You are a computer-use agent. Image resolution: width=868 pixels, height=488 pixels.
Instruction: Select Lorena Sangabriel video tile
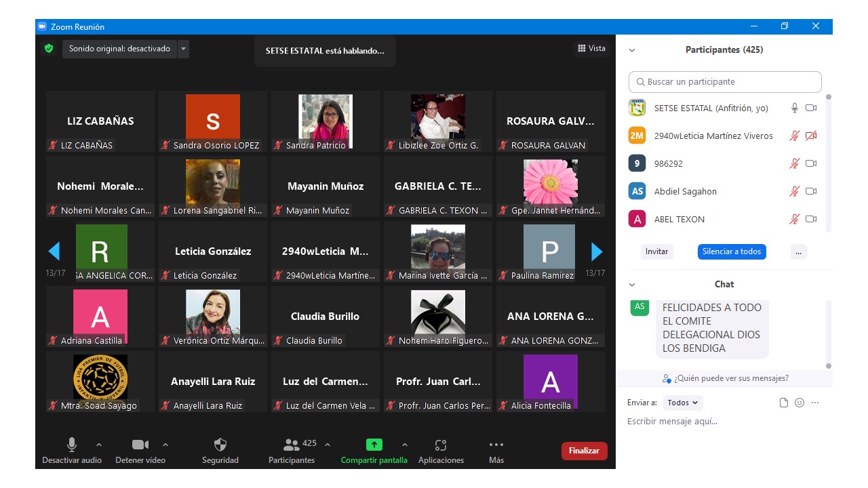tap(213, 186)
